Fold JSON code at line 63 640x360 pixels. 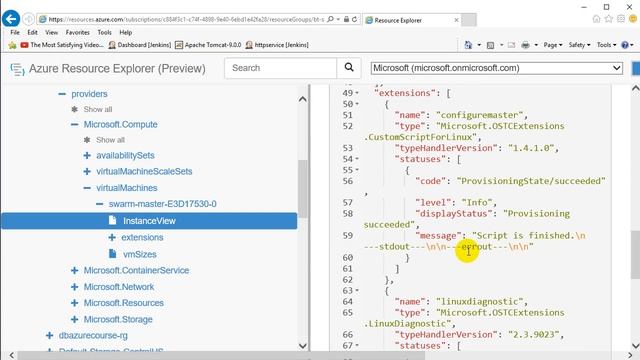pyautogui.click(x=357, y=291)
